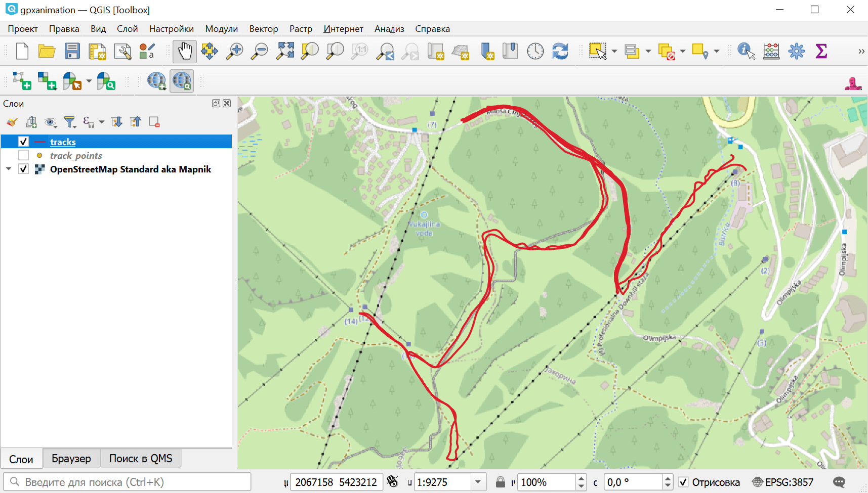Toggle the Отрисовка render checkbox
The height and width of the screenshot is (493, 868).
683,482
